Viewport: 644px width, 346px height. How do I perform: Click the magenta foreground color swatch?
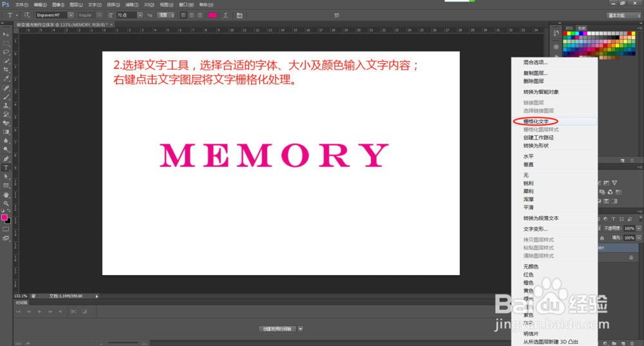point(4,217)
